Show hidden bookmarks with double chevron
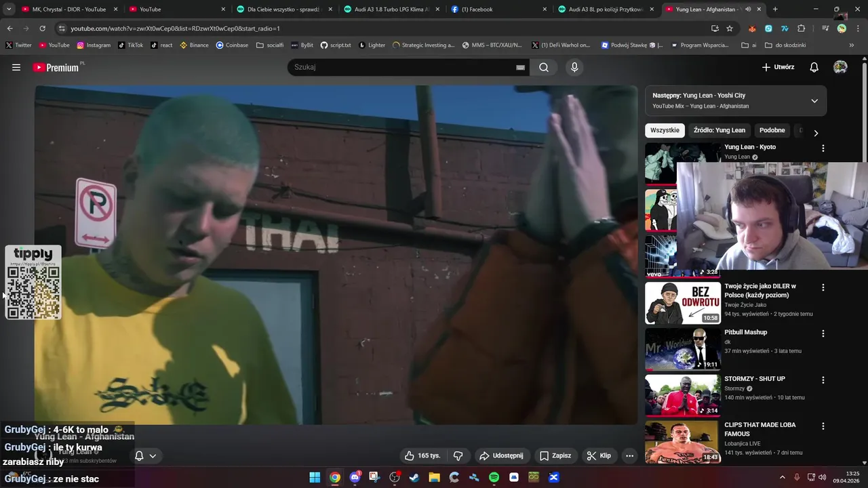 pyautogui.click(x=852, y=45)
